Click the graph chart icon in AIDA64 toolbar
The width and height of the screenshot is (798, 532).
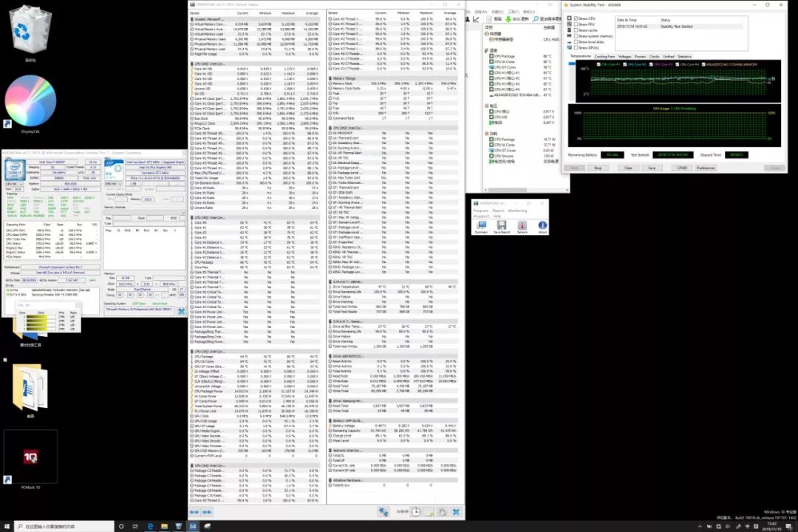(476, 18)
